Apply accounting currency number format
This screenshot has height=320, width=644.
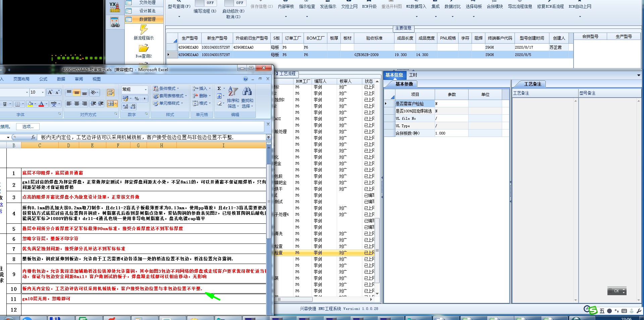click(125, 98)
